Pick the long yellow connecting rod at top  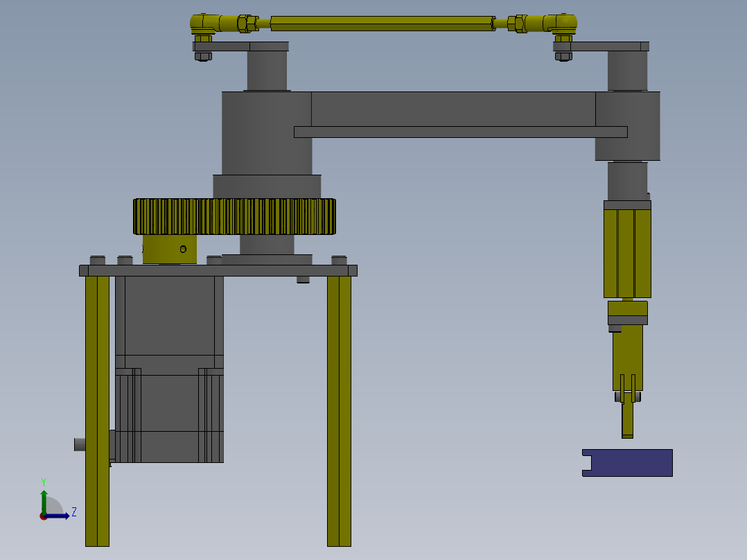coord(383,24)
